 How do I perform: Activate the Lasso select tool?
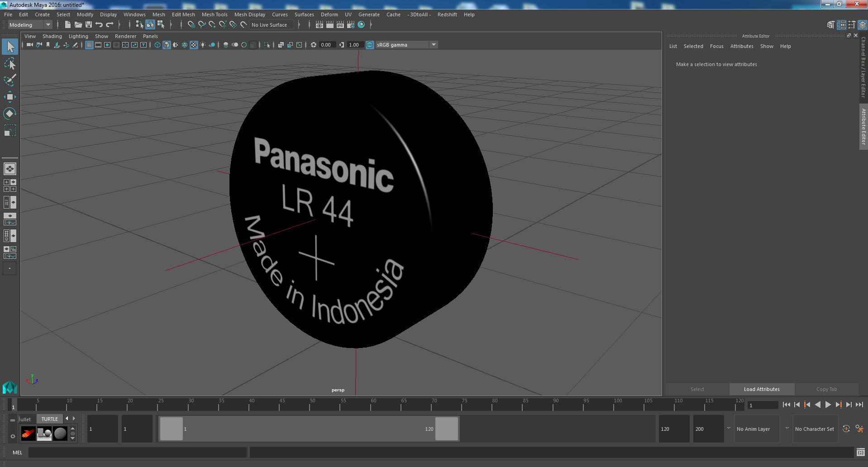click(x=10, y=64)
